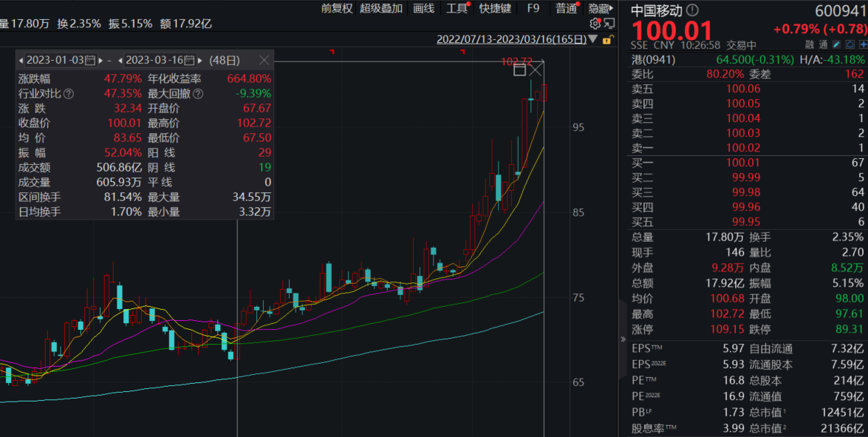868x437 pixels.
Task: Click 涨跌幅 value 47.79% in stats panel
Action: click(123, 78)
